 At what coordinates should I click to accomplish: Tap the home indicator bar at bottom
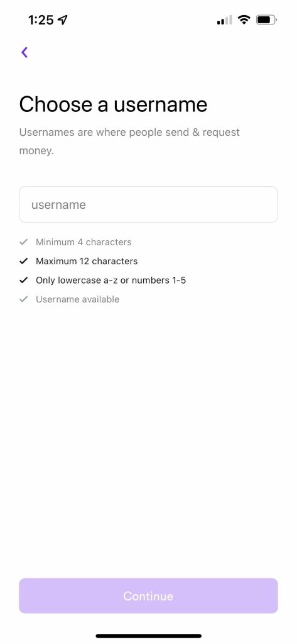(148, 636)
